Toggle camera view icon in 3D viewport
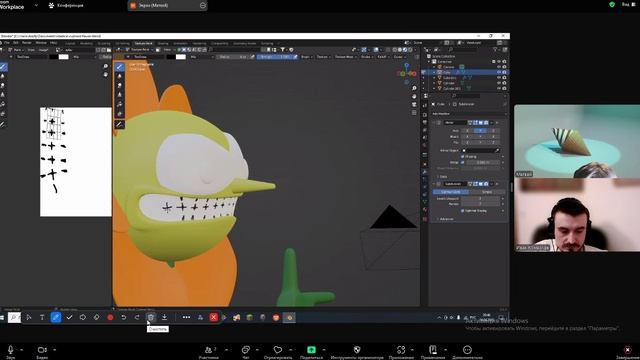 pos(414,104)
